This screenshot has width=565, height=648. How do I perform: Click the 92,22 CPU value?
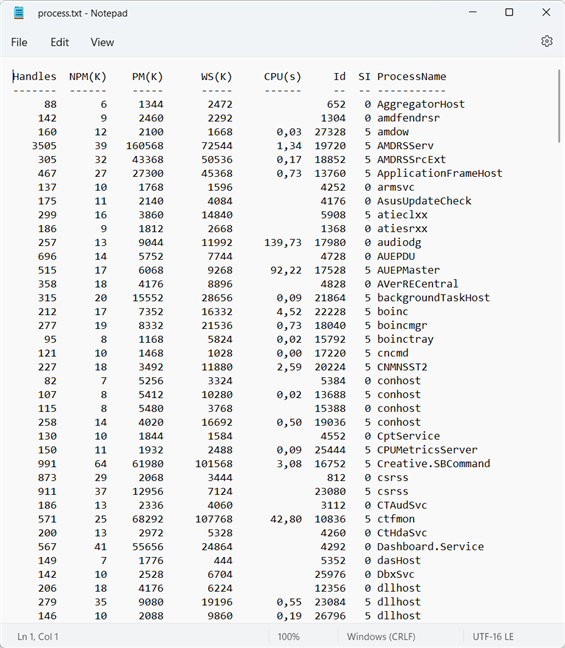(286, 270)
